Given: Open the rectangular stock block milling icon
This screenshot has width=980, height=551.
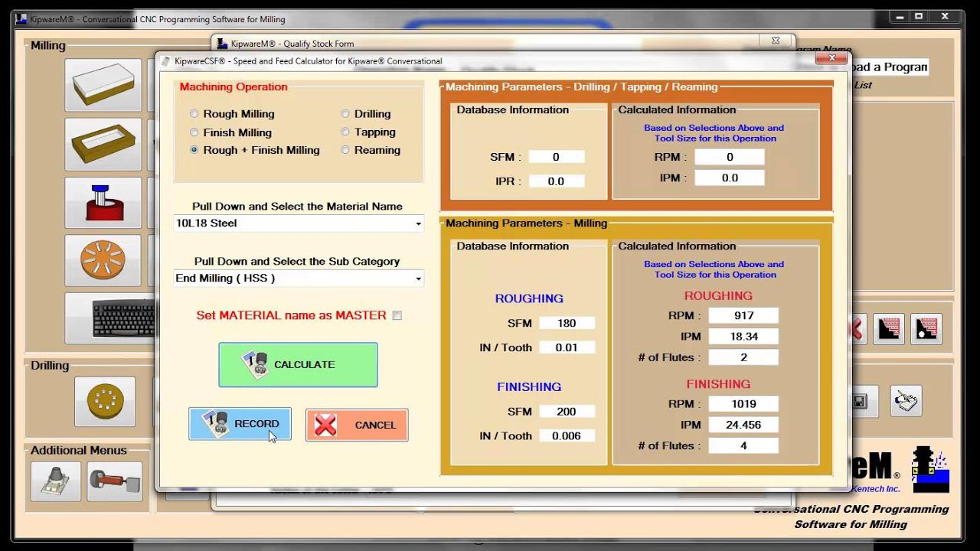Looking at the screenshot, I should click(x=103, y=86).
